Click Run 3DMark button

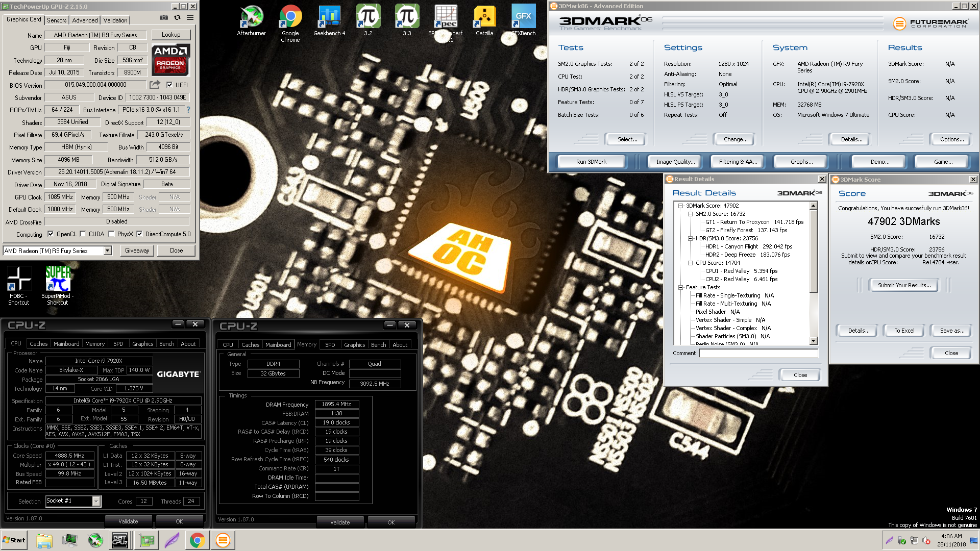click(591, 162)
